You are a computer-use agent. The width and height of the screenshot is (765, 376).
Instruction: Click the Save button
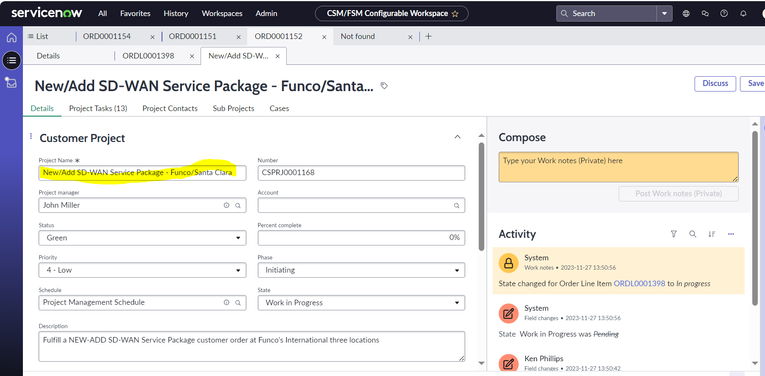coord(754,83)
